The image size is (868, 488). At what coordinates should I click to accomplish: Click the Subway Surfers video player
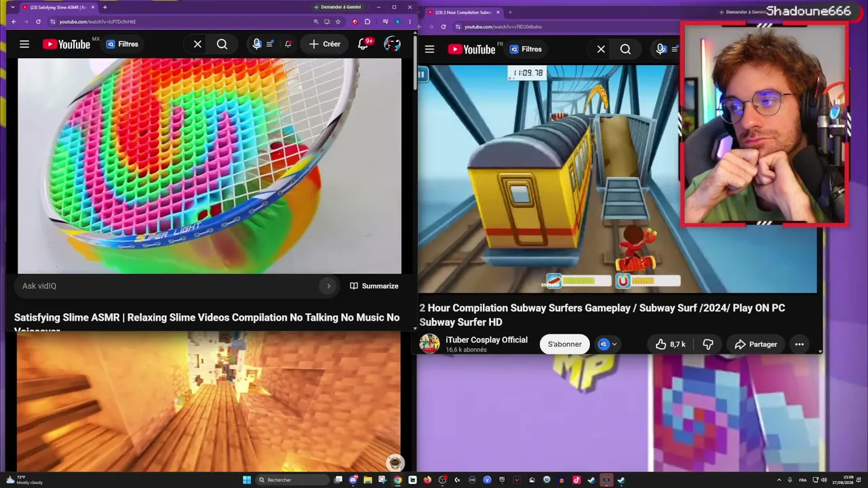(617, 179)
